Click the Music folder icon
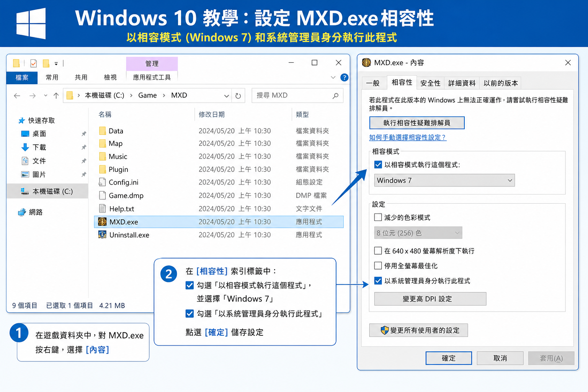This screenshot has height=392, width=588. 102,157
